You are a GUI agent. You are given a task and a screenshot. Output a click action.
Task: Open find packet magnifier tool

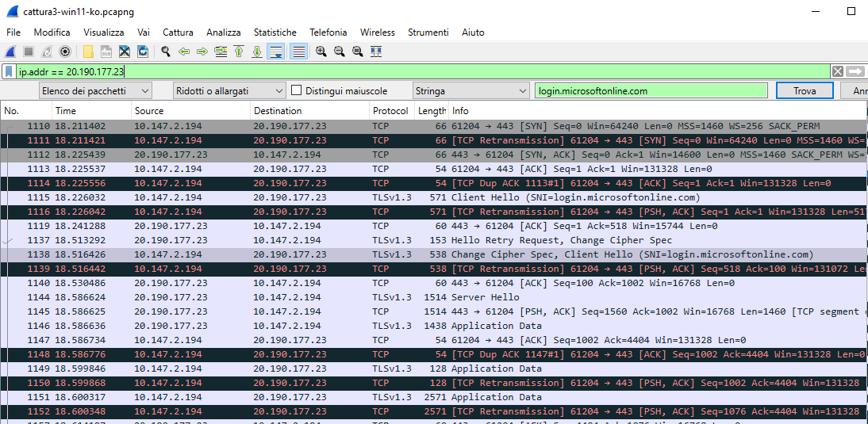click(x=166, y=52)
